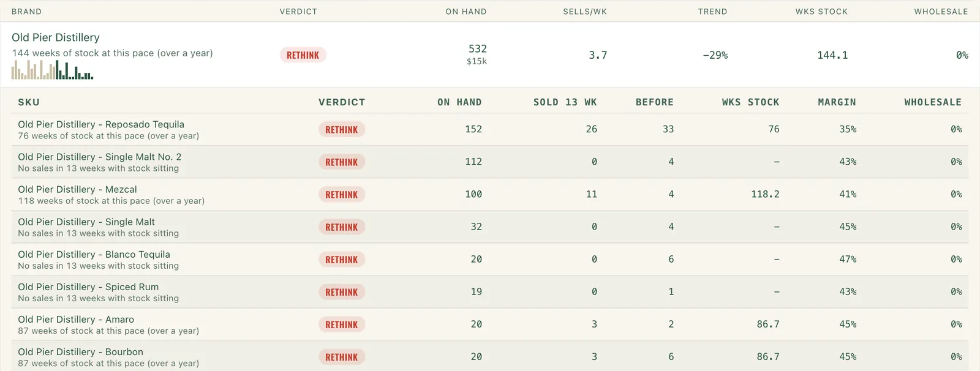Sort by the BEFORE column header

pyautogui.click(x=654, y=102)
